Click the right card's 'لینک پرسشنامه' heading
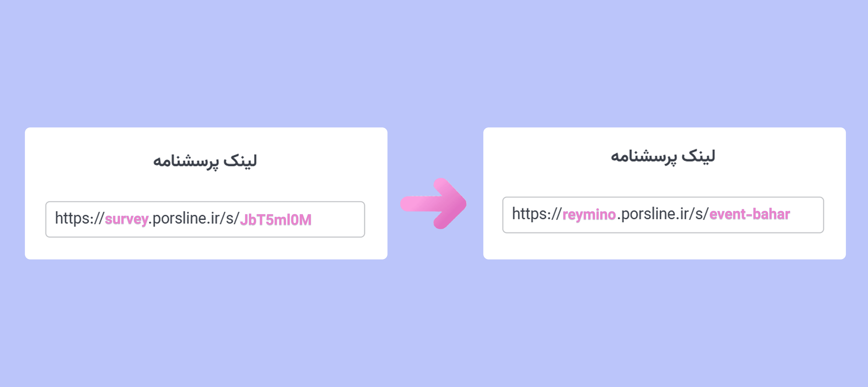This screenshot has height=387, width=868. pyautogui.click(x=663, y=157)
